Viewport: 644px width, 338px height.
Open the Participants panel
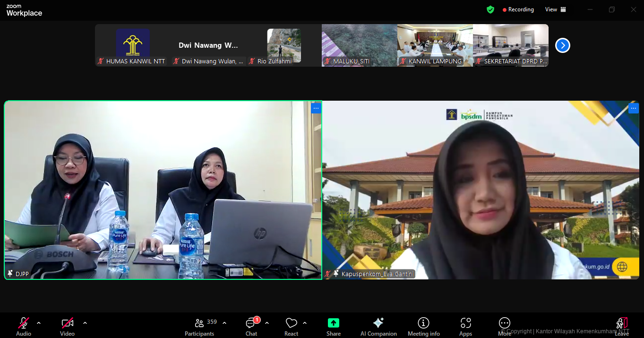[x=199, y=326]
